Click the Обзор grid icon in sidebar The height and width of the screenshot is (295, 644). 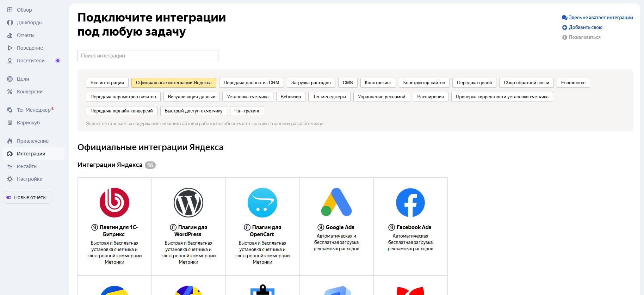click(10, 10)
